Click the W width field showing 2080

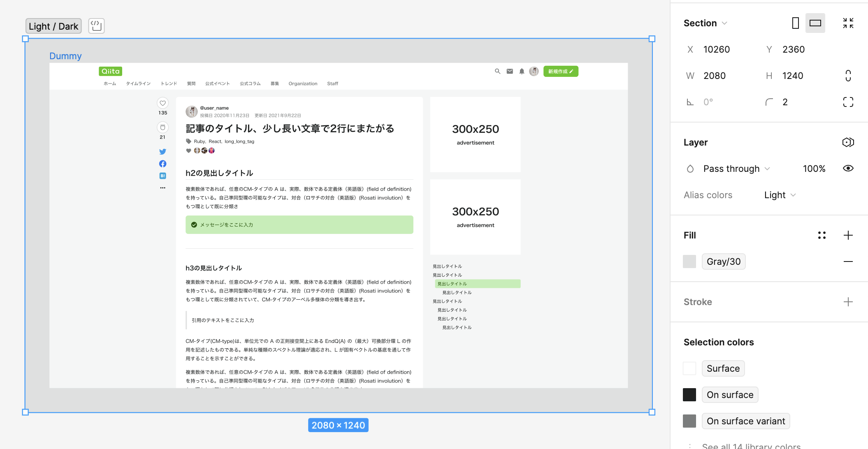[x=715, y=76]
